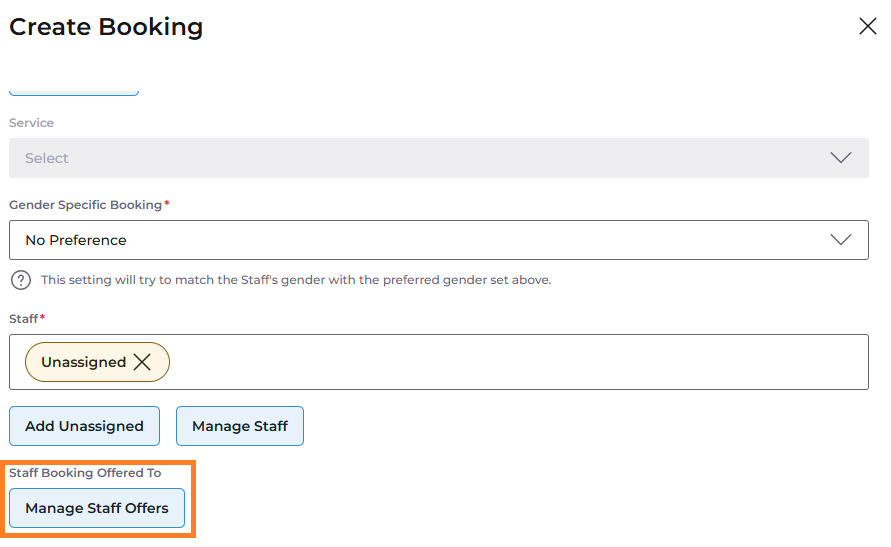Image resolution: width=891 pixels, height=547 pixels.
Task: Select the Unassigned chip label
Action: (83, 362)
